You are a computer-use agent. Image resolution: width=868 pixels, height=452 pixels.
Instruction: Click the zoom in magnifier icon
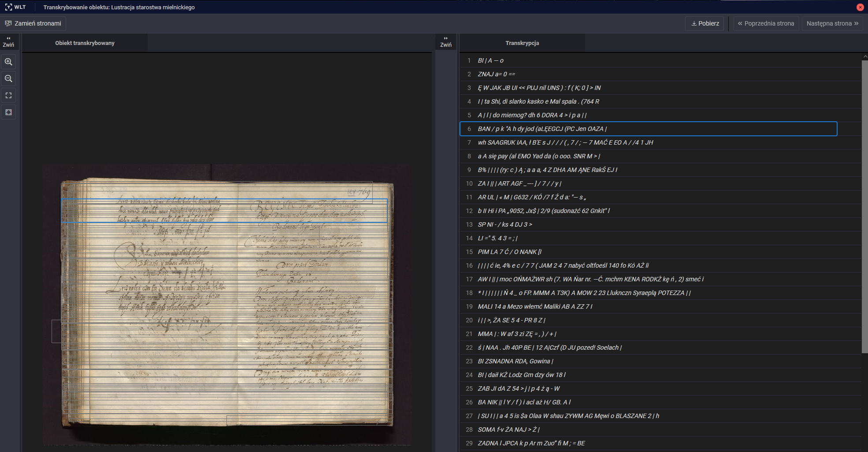[8, 62]
